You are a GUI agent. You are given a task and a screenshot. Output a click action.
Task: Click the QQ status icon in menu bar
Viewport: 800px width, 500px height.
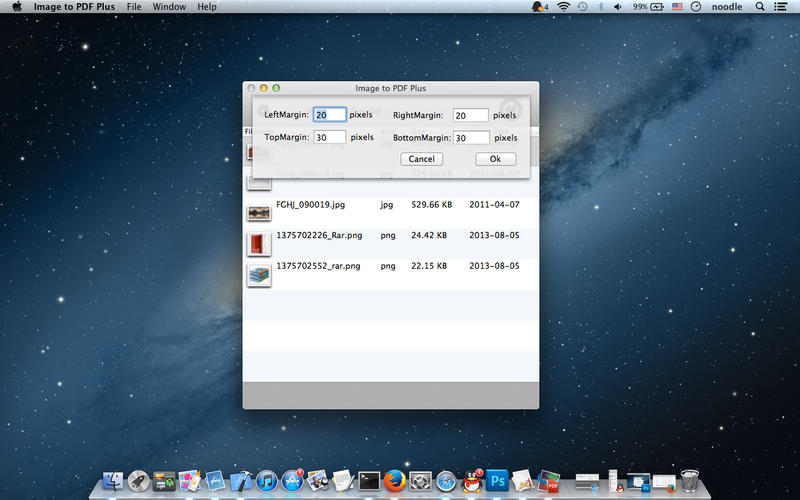coord(539,7)
